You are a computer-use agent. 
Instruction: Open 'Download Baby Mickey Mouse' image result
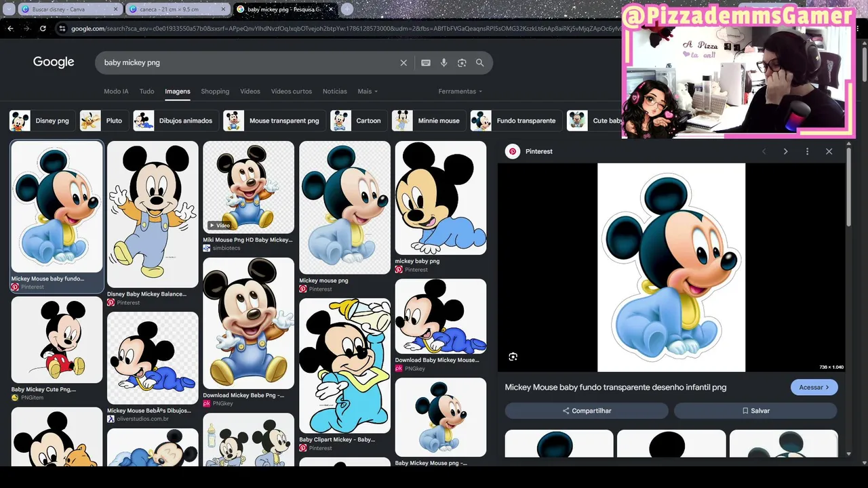pyautogui.click(x=441, y=317)
